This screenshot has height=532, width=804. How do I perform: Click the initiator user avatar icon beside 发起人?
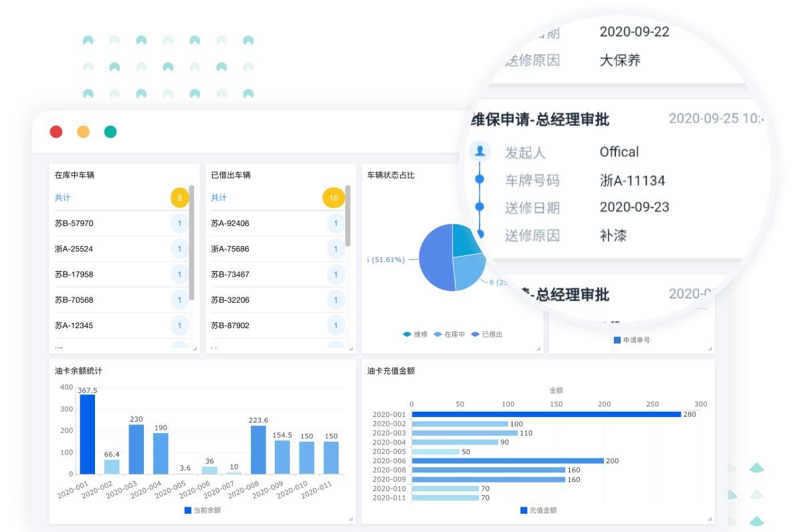point(480,151)
